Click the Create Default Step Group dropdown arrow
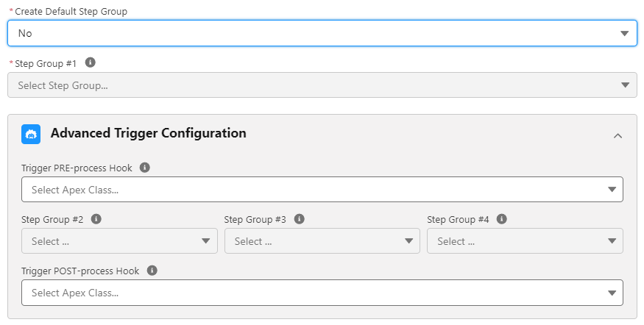 (x=624, y=33)
